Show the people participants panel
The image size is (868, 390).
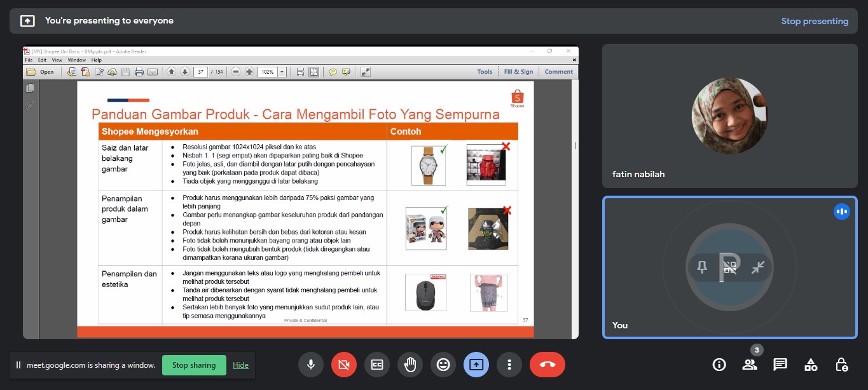click(750, 365)
